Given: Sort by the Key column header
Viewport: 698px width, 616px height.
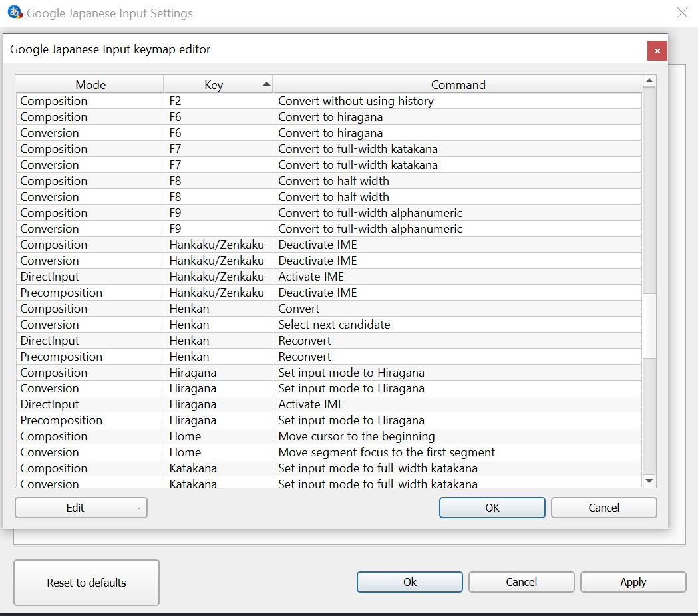Looking at the screenshot, I should [x=218, y=84].
